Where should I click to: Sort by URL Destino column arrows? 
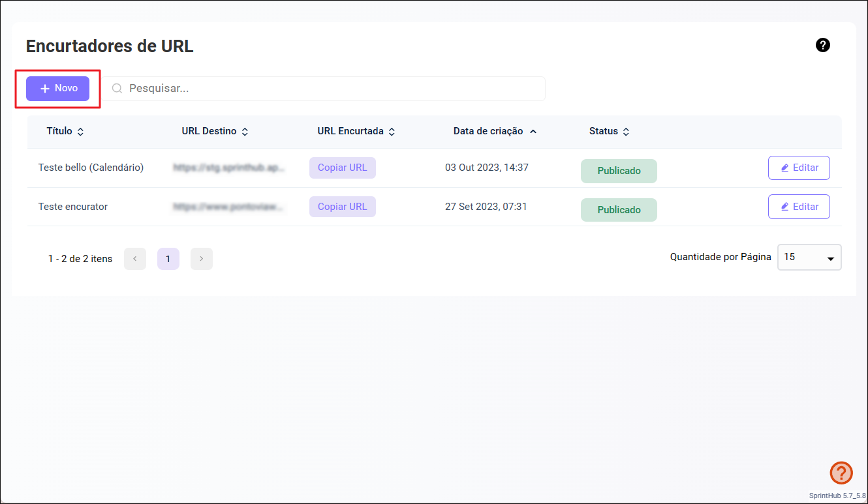[245, 132]
